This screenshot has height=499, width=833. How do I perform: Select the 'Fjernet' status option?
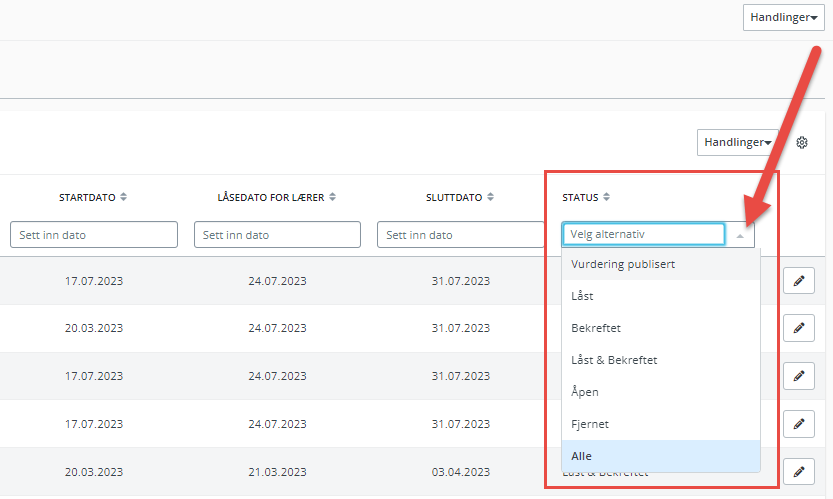click(661, 424)
